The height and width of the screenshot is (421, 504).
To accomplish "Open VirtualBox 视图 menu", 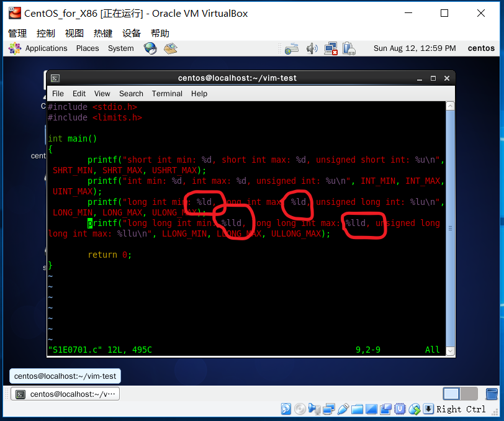I will [x=74, y=33].
